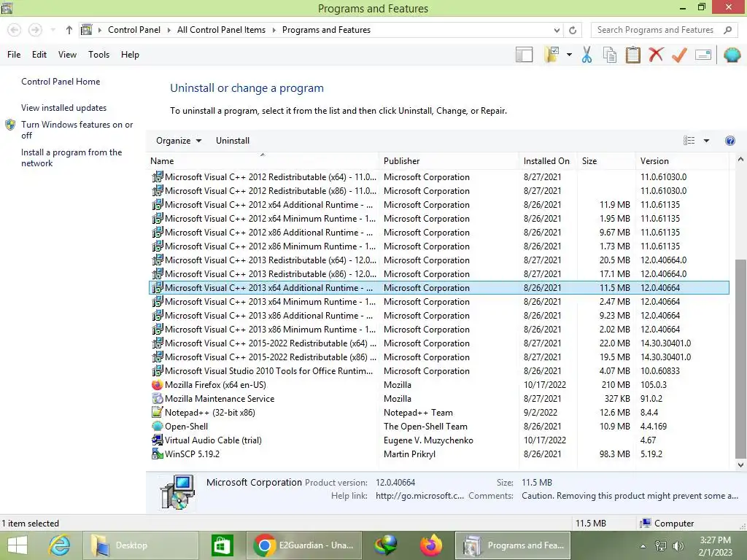Open the Windows Store taskbar icon
Screen dimensions: 747x560
point(222,545)
